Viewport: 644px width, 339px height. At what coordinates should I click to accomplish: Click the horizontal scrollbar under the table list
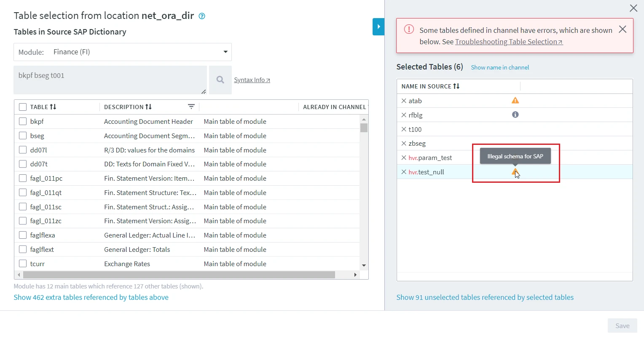coord(179,275)
